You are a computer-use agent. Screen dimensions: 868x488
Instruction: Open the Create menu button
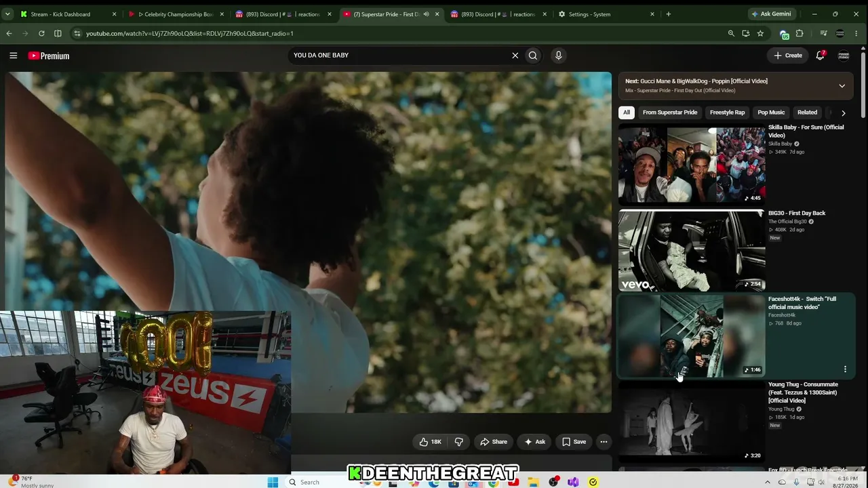pos(788,56)
